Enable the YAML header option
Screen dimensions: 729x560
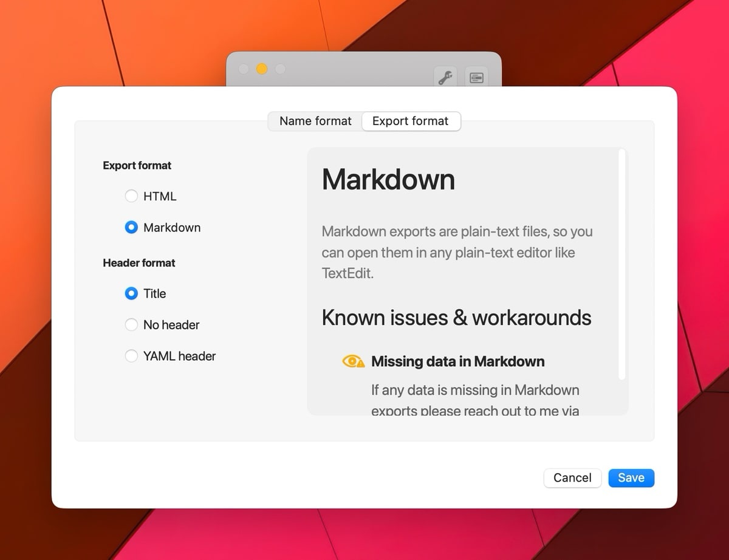[x=131, y=356]
